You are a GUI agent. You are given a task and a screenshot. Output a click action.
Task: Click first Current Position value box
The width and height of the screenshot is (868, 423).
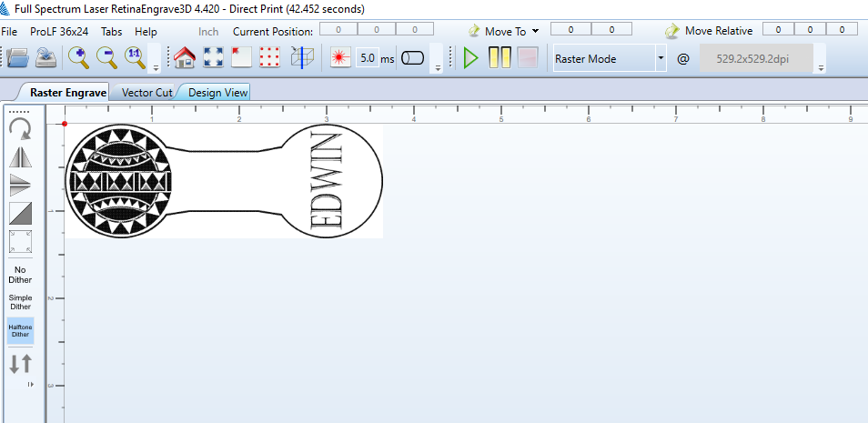click(338, 29)
